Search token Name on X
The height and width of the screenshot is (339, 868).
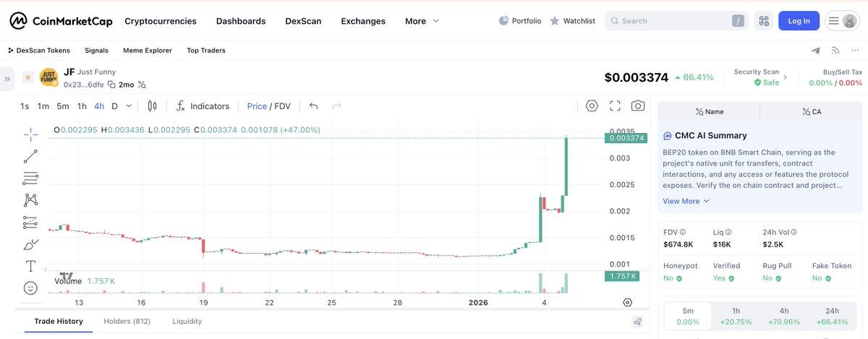click(x=709, y=111)
